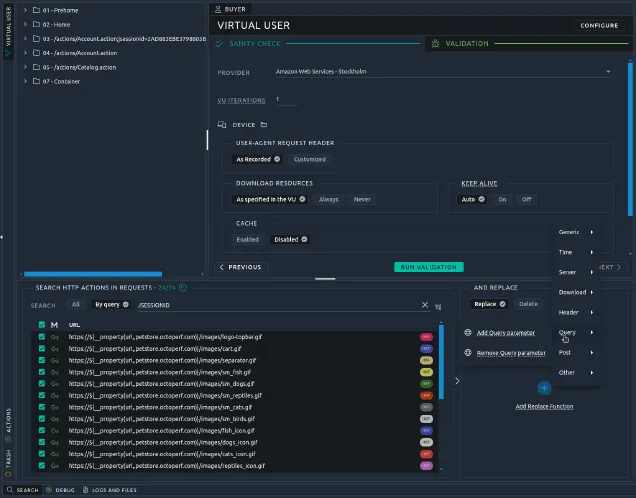636x498 pixels.
Task: Click the blue tag badge on cart.gif row
Action: pyautogui.click(x=426, y=349)
